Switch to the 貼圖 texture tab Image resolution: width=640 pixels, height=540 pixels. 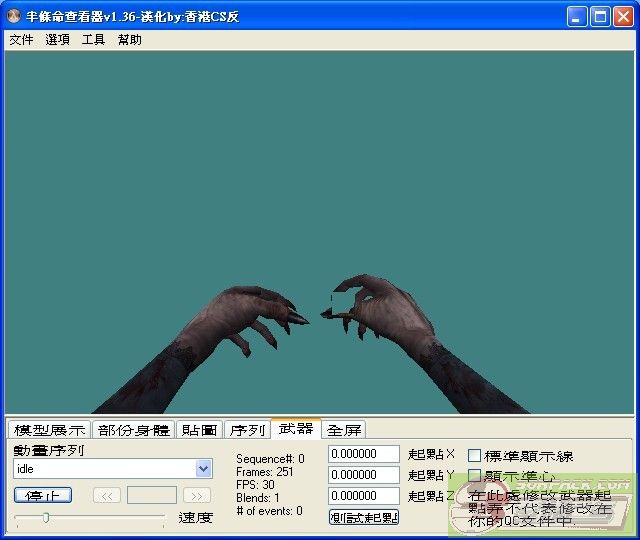199,430
